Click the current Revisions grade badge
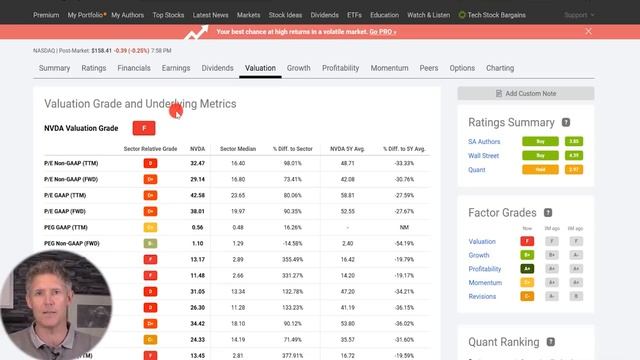The width and height of the screenshot is (640, 360). 527,296
